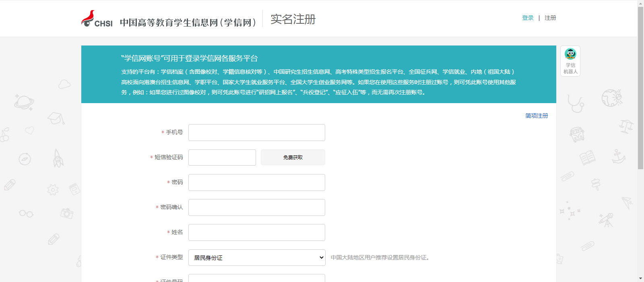
Task: Open the 证件类型 dropdown showing 居民身份证
Action: pos(257,257)
